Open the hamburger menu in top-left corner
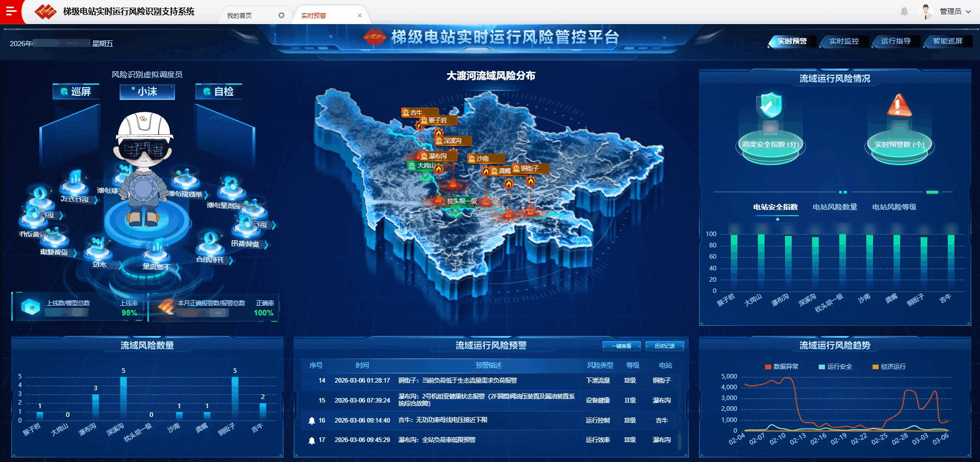 click(x=11, y=11)
